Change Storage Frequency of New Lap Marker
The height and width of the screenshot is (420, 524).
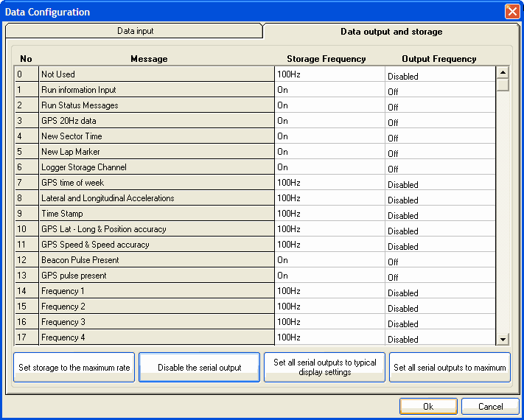click(329, 152)
